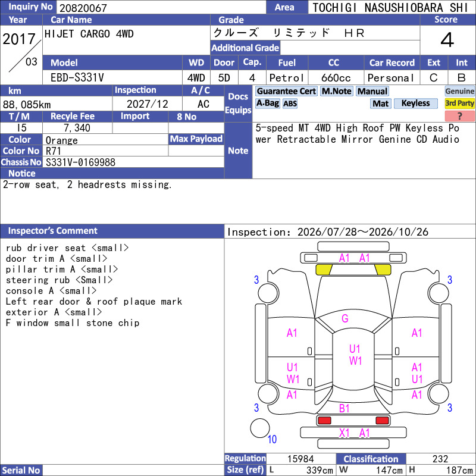Click the M.Note document badge
The height and width of the screenshot is (476, 476).
click(x=337, y=91)
